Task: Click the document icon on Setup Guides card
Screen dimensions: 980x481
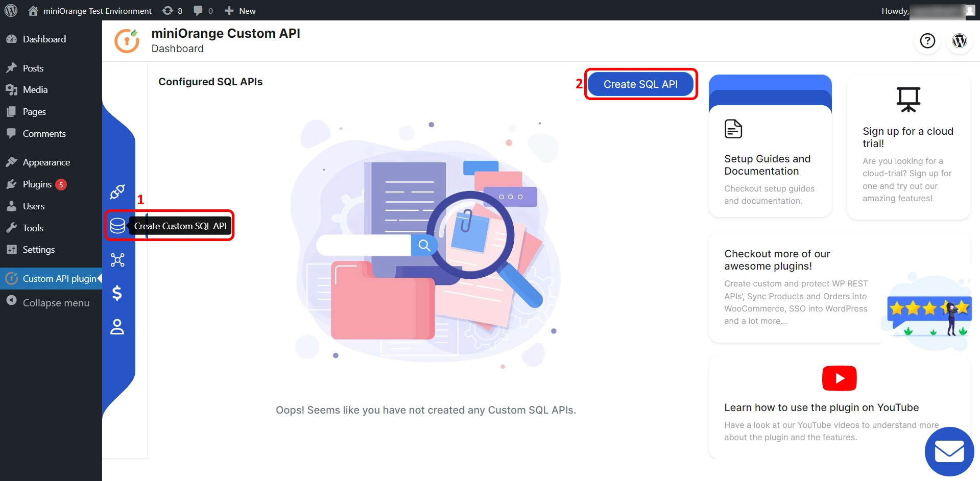Action: tap(733, 129)
